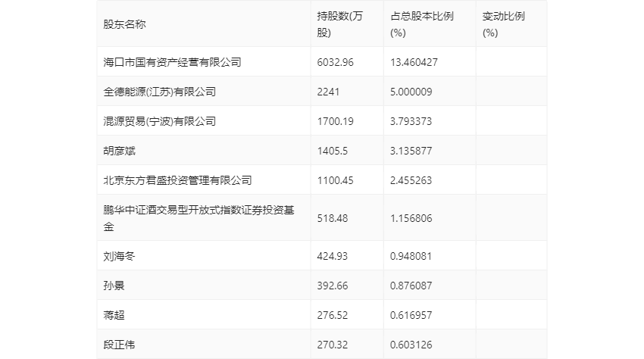Select 混源贸易(宁波)有限公司 shareholder name
Image resolution: width=644 pixels, height=359 pixels.
159,121
